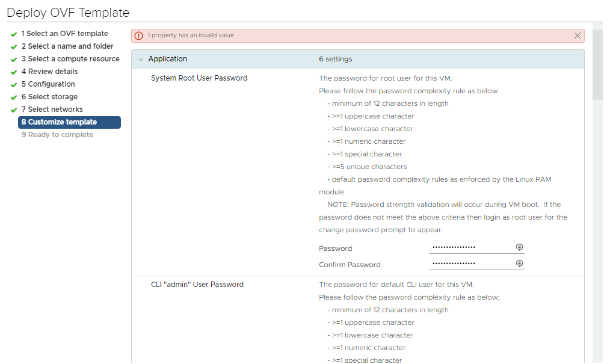
Task: Click the checkmark icon beside Select networks
Action: [x=14, y=110]
